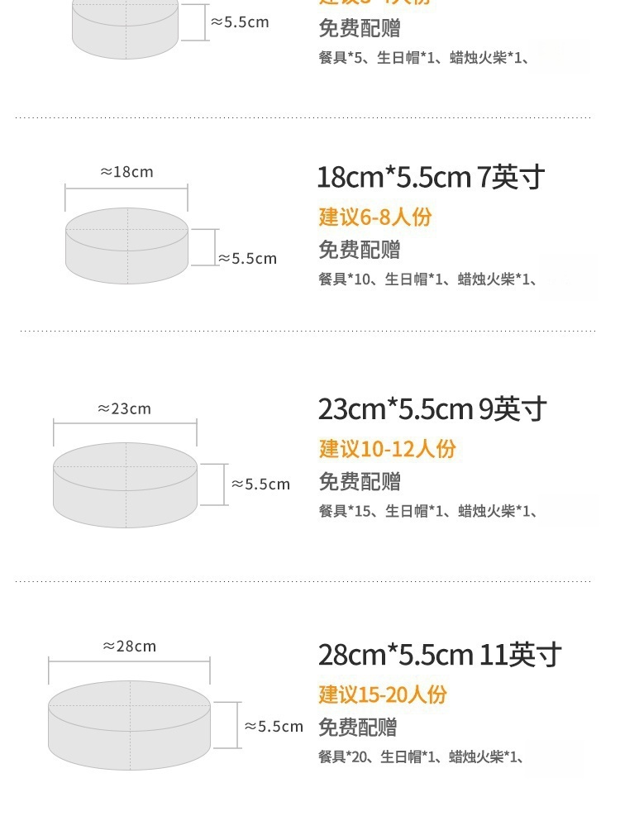Click the orange '建议10-12人份' text
Screen dimensions: 620x840
[388, 449]
